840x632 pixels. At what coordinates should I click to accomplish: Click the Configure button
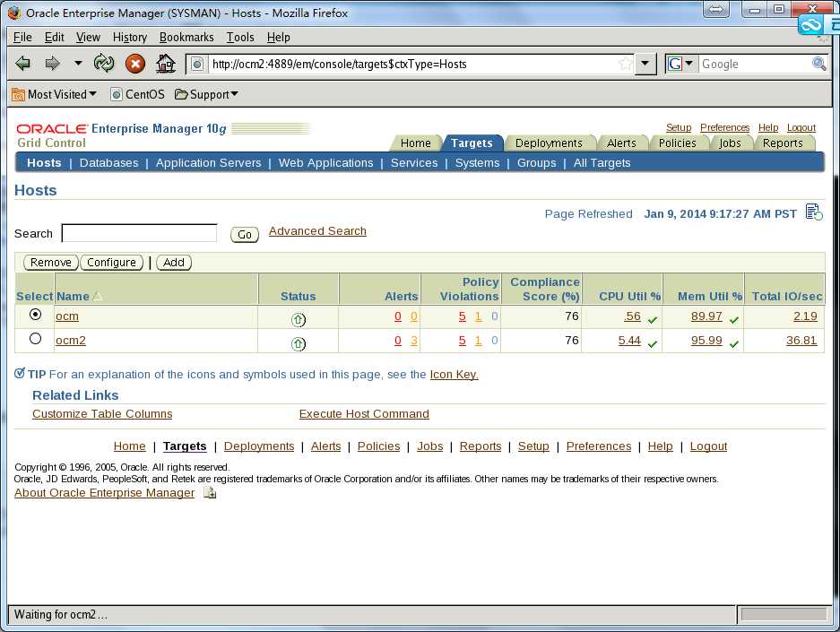tap(111, 263)
